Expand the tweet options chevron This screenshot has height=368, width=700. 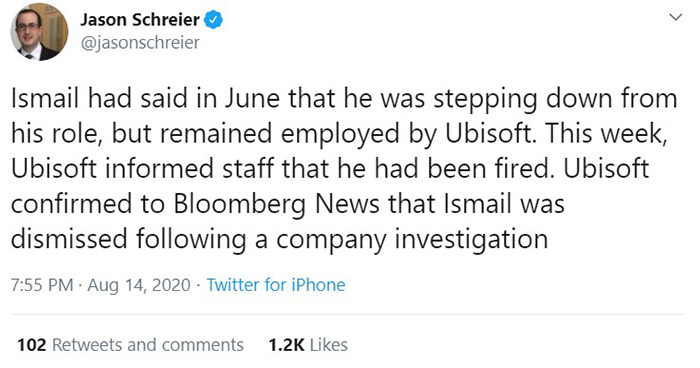pyautogui.click(x=676, y=17)
